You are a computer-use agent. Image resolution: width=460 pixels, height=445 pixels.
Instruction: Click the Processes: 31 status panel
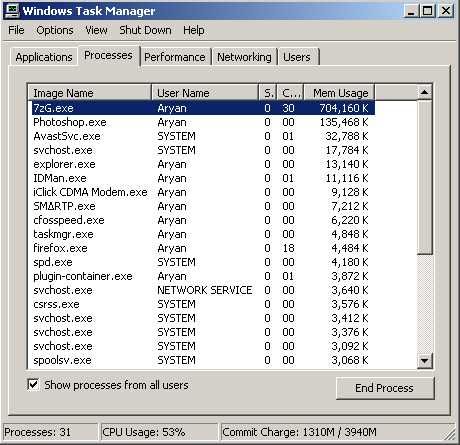pos(50,432)
